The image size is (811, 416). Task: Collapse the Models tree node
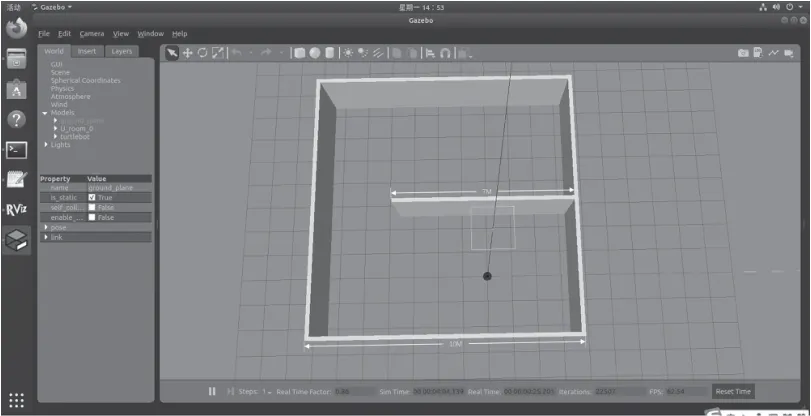[46, 113]
